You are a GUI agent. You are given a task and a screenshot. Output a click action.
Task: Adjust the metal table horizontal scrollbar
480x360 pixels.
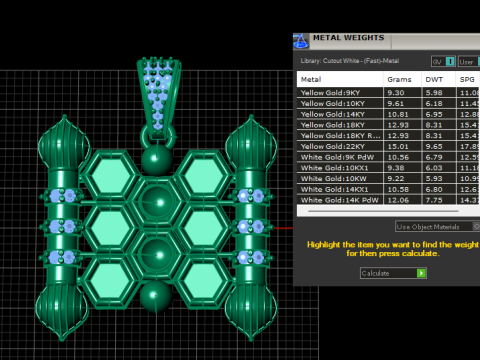tap(383, 211)
